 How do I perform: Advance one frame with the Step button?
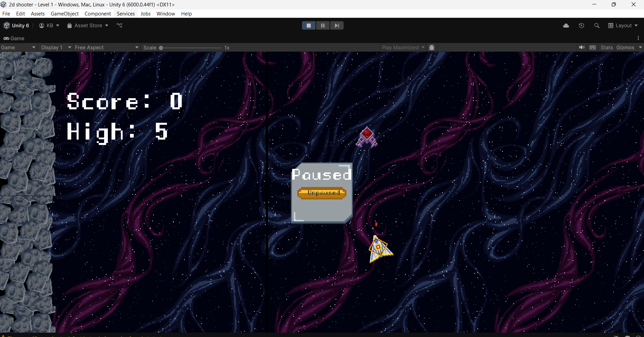pos(337,26)
